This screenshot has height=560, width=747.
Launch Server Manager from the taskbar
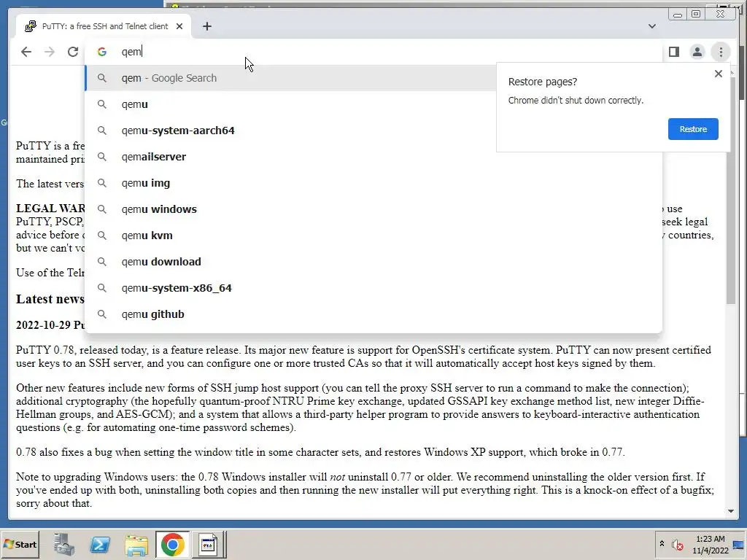pos(64,544)
